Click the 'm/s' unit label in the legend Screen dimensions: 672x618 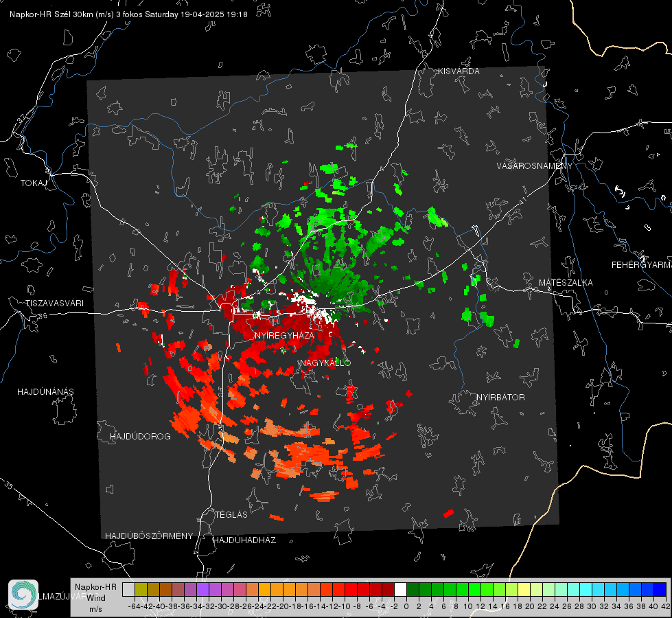pyautogui.click(x=95, y=609)
